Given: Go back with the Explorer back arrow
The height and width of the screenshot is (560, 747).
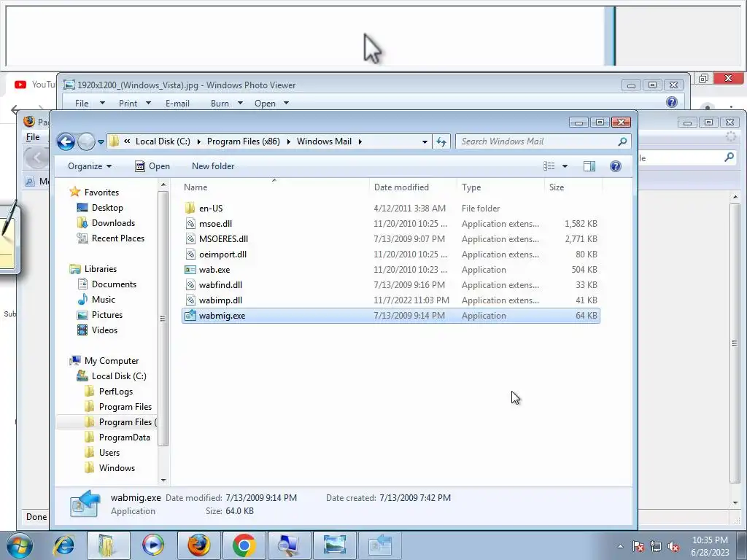Looking at the screenshot, I should [x=66, y=141].
